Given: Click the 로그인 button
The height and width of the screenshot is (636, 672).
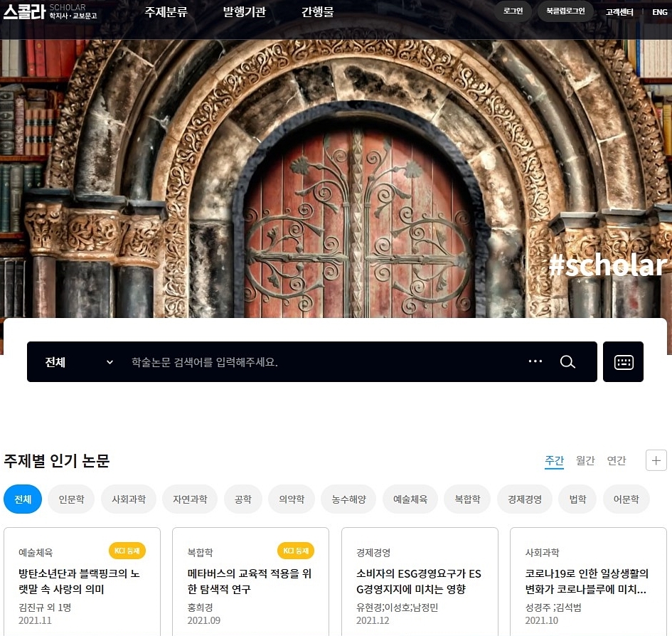Looking at the screenshot, I should pos(513,11).
